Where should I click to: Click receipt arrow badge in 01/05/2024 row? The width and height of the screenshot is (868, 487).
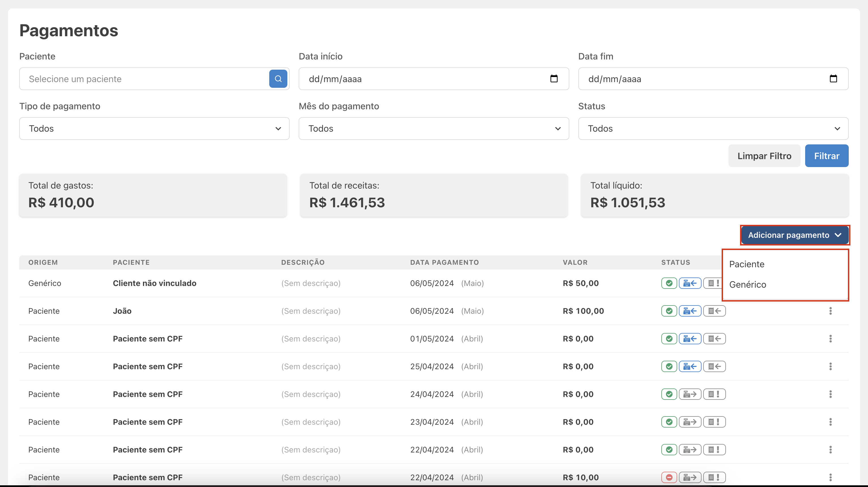pos(714,339)
